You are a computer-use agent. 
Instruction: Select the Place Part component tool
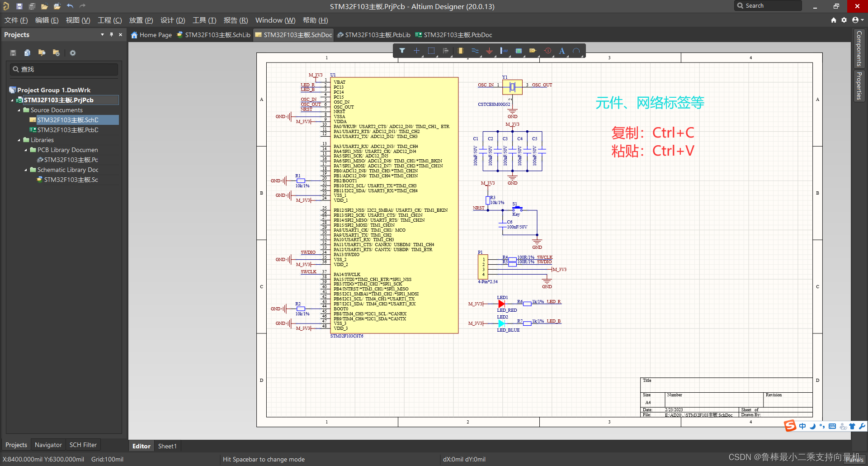coord(460,51)
